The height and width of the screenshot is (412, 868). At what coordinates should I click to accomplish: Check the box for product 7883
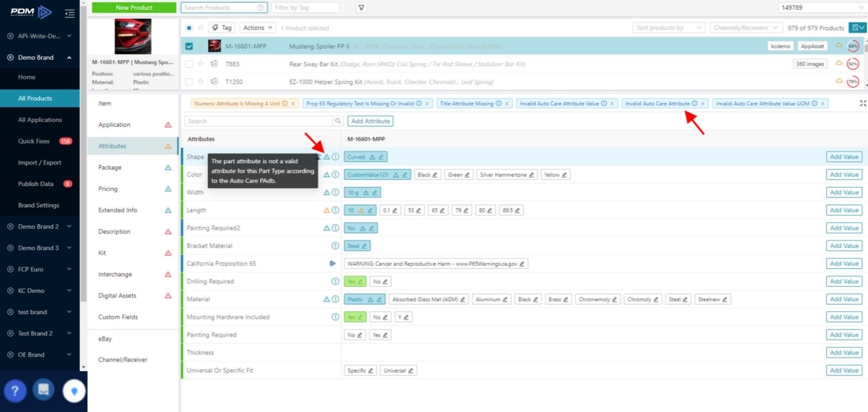[x=189, y=64]
